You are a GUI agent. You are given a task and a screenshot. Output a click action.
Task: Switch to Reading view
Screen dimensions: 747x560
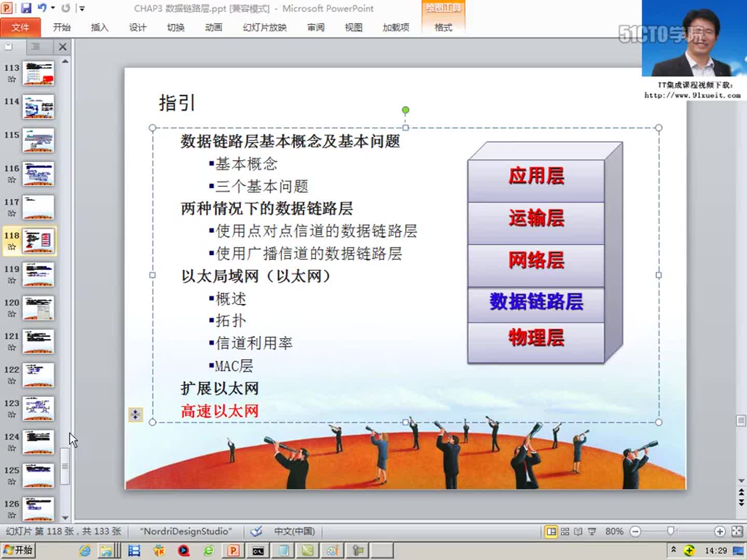click(x=578, y=531)
